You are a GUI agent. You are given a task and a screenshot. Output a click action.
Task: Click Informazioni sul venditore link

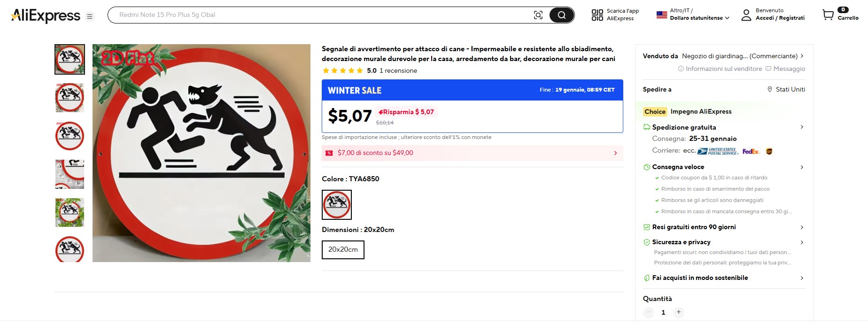point(720,69)
